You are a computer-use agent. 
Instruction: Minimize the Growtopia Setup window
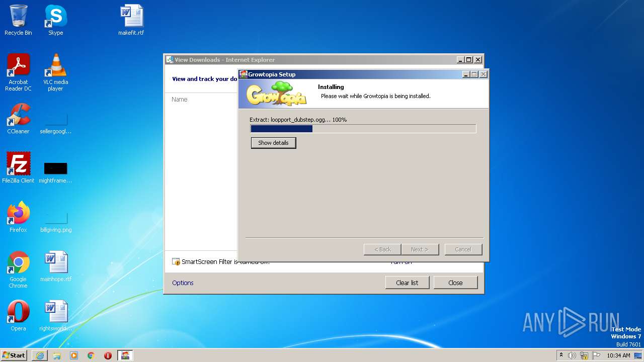tap(466, 74)
